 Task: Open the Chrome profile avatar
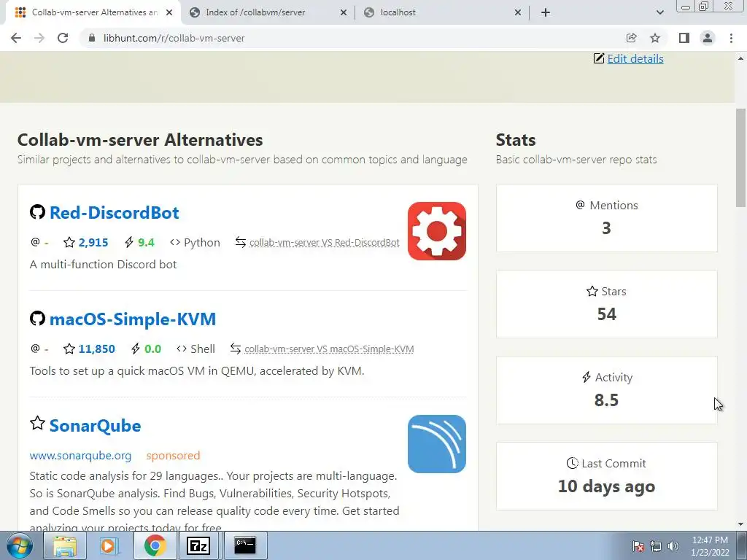(708, 38)
